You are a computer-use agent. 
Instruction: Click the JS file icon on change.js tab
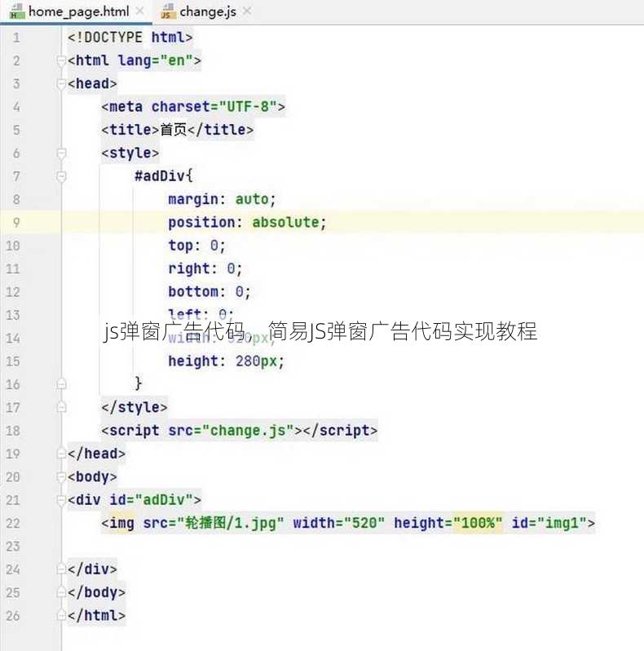168,11
